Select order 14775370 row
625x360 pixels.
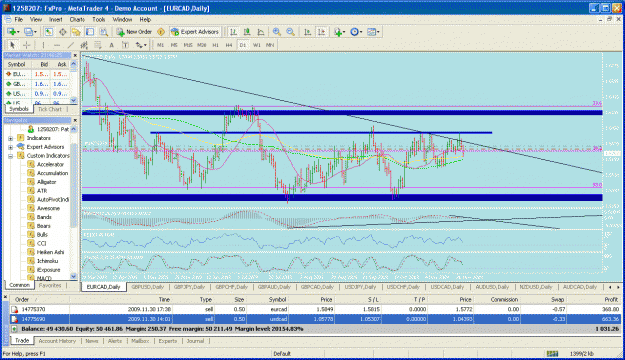click(x=315, y=309)
